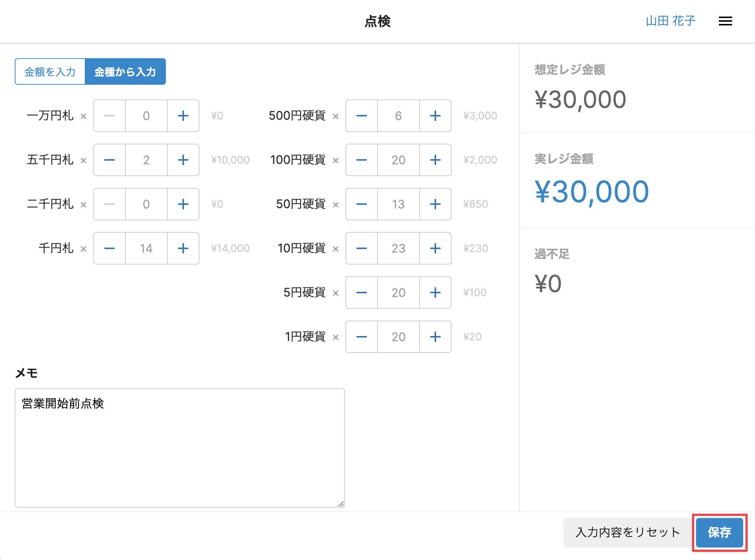Open the hamburger menu icon
Screen dimensions: 755x560
[x=725, y=21]
